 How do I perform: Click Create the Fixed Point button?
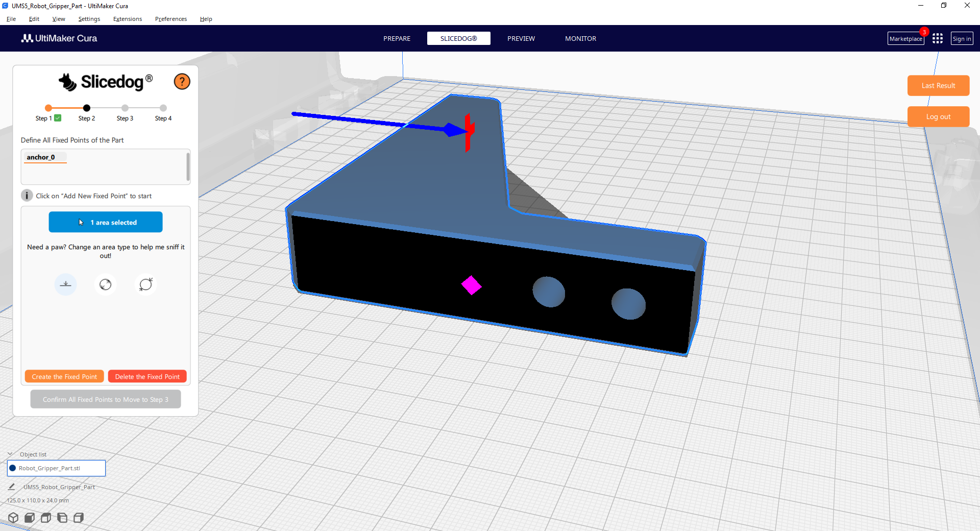pos(64,377)
